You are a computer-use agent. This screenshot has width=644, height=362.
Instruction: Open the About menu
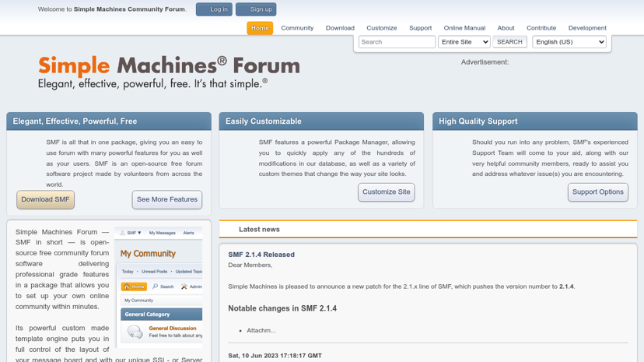506,28
